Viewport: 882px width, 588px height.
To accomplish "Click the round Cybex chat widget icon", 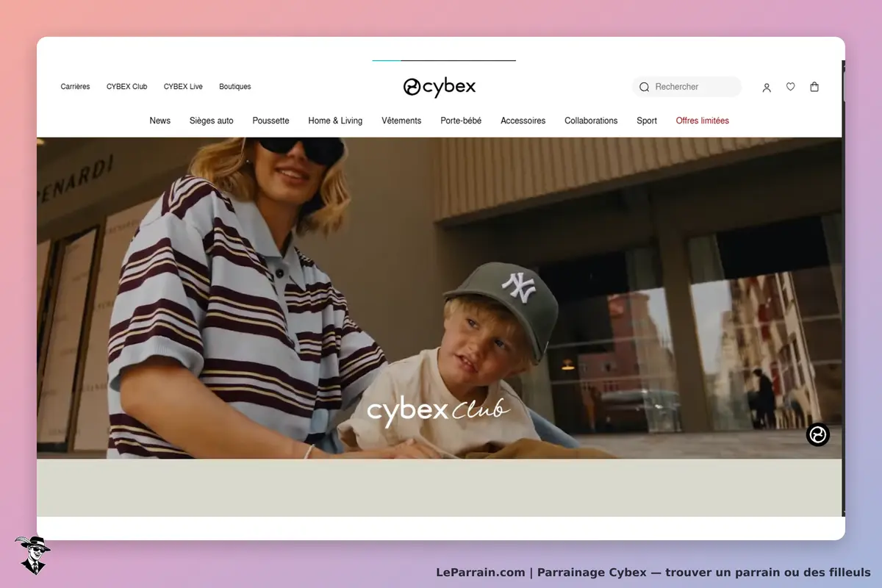I will click(x=817, y=434).
